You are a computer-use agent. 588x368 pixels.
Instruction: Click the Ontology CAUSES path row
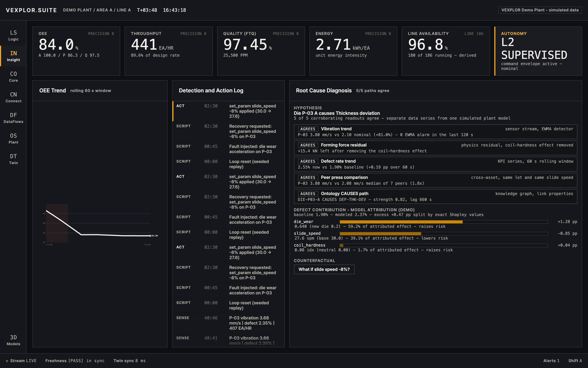click(x=435, y=196)
